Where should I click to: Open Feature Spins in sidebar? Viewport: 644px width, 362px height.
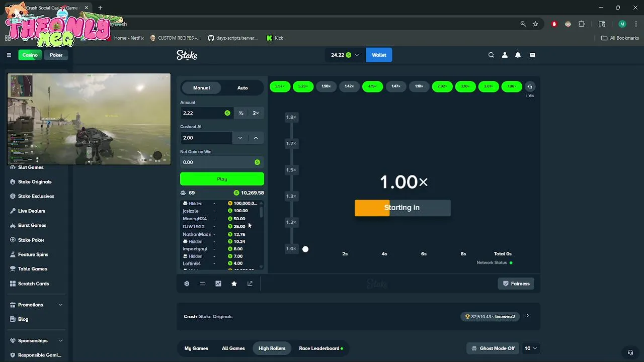click(x=33, y=254)
